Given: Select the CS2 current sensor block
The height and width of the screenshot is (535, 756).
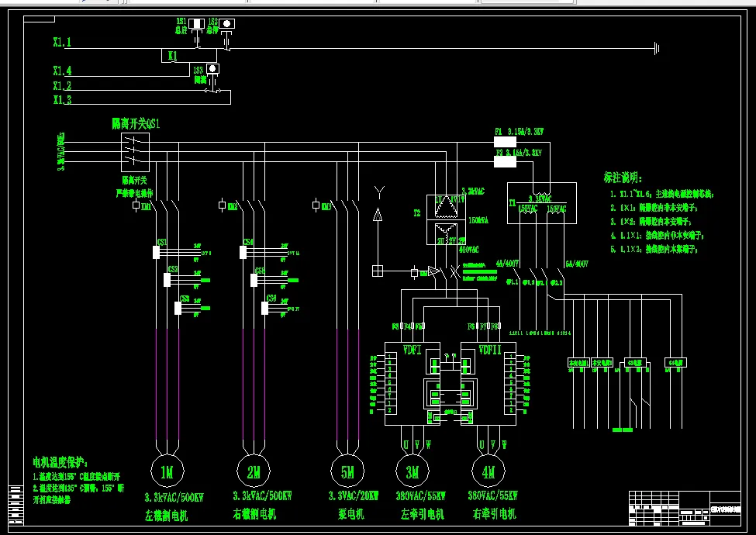Looking at the screenshot, I should (x=167, y=280).
